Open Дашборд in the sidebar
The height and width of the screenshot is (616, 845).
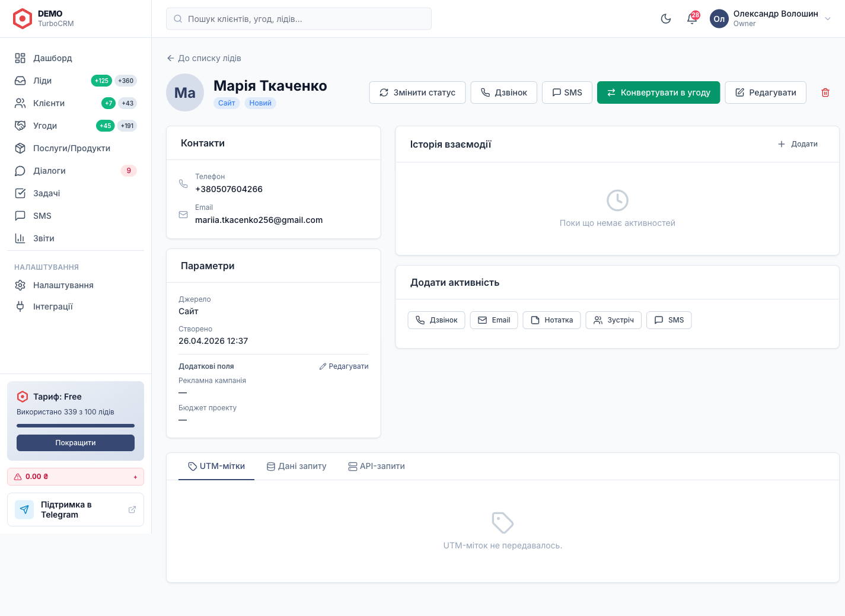(x=75, y=58)
